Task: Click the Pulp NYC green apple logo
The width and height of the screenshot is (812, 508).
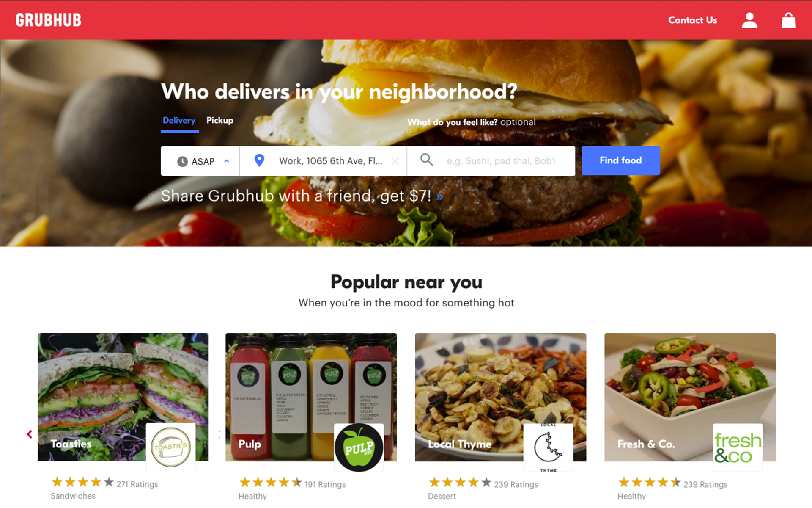Action: pos(359,447)
